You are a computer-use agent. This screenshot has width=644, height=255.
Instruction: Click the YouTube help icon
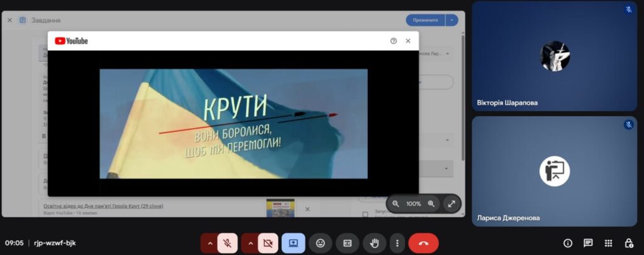[x=394, y=41]
